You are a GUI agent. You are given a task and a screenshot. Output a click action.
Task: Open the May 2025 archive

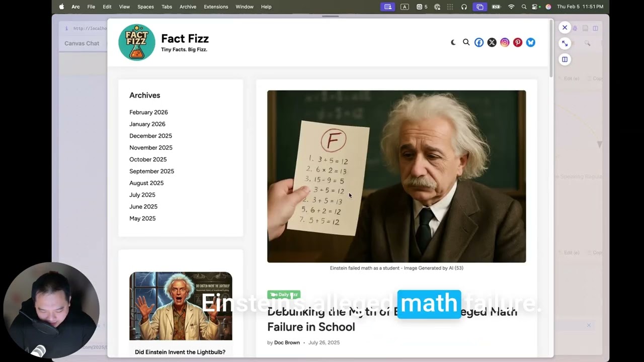pyautogui.click(x=142, y=219)
